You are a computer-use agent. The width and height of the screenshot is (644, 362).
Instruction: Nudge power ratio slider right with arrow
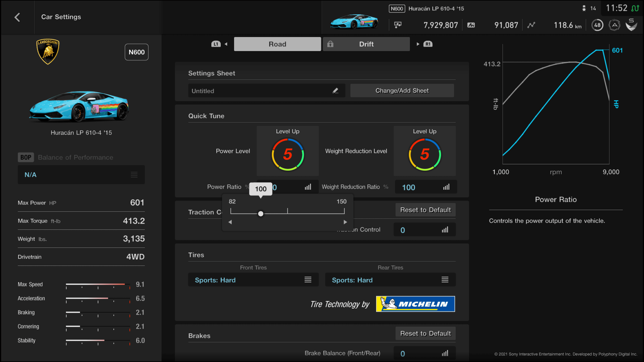(345, 222)
